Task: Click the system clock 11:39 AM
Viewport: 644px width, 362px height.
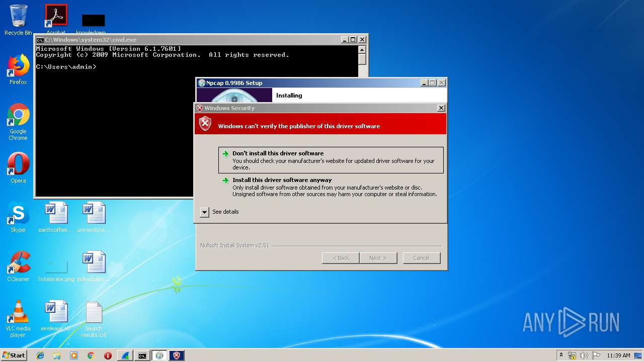Action: point(618,355)
